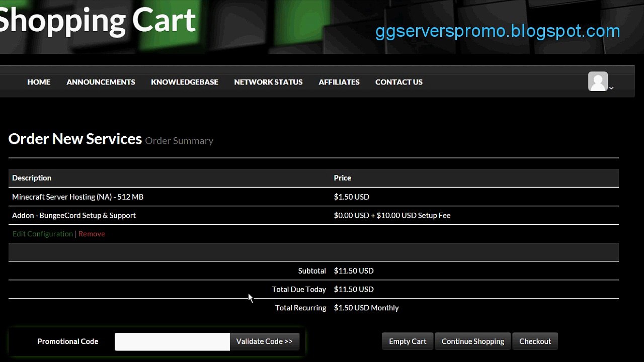Click the 'Total Recurring' label

click(x=301, y=308)
